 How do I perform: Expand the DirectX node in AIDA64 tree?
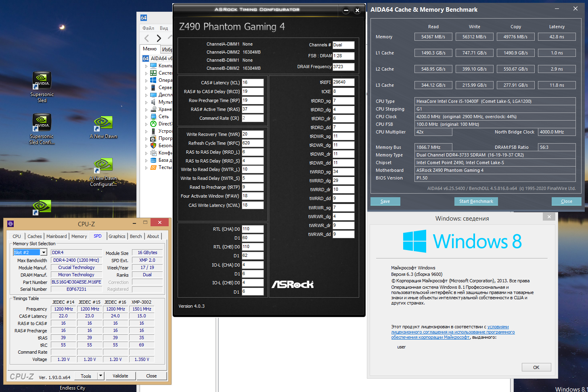pyautogui.click(x=146, y=124)
